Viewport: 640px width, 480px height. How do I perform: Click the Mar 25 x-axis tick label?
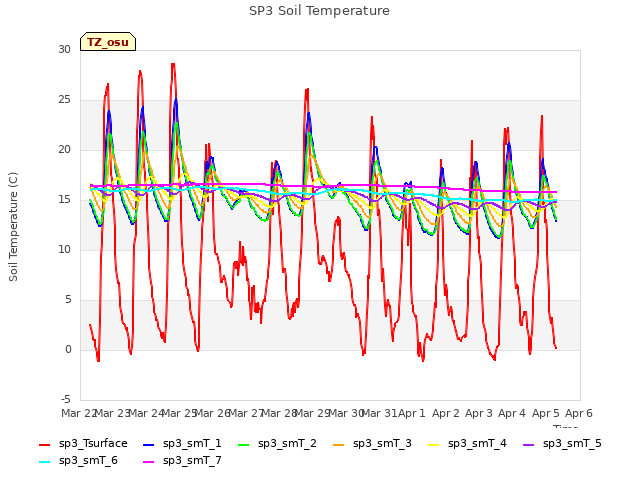coord(179,413)
